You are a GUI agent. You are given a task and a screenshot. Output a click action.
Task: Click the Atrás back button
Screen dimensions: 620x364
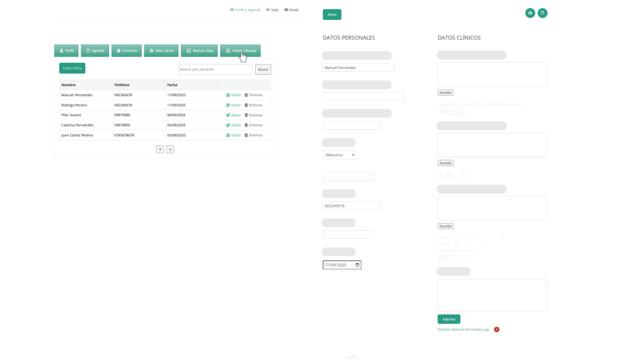click(x=332, y=15)
